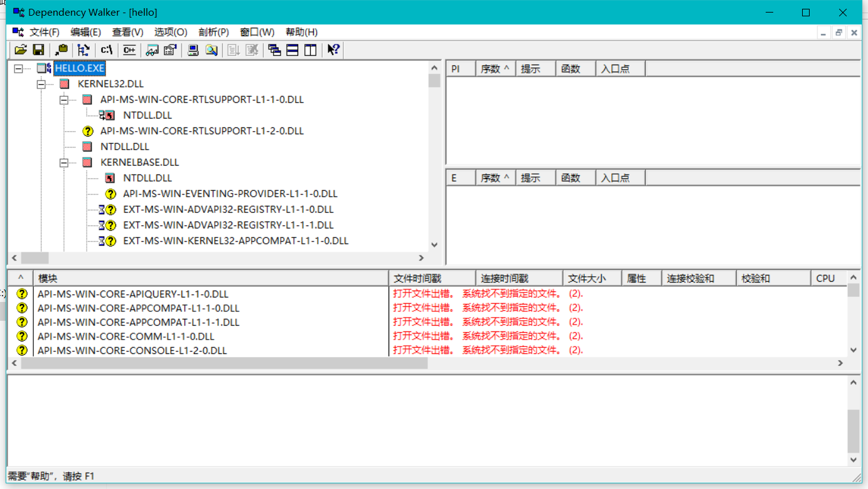Click the warning icon of the API-MS-WIN-CORE-CONSOLE-L1-2-0.DLL row
868x489 pixels.
tap(22, 350)
